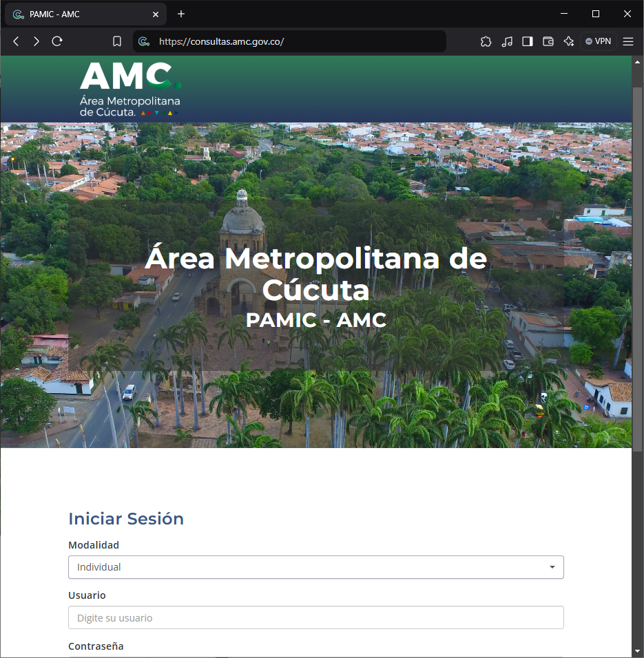The height and width of the screenshot is (658, 644).
Task: Open a new tab with plus button
Action: (x=181, y=14)
